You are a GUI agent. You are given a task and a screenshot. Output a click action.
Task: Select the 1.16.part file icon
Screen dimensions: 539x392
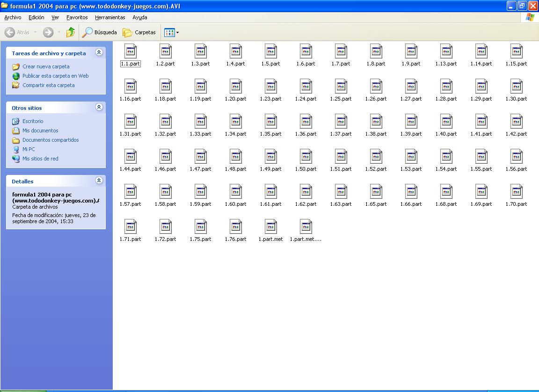tap(130, 87)
